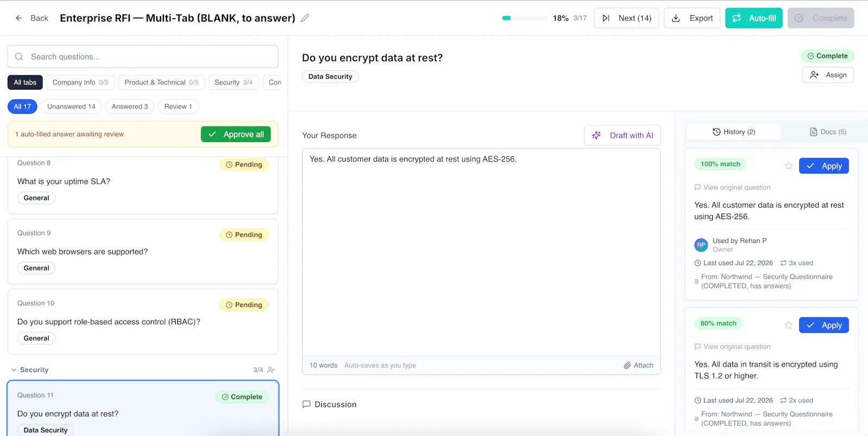Open the Company Info tab
868x436 pixels.
[x=80, y=82]
